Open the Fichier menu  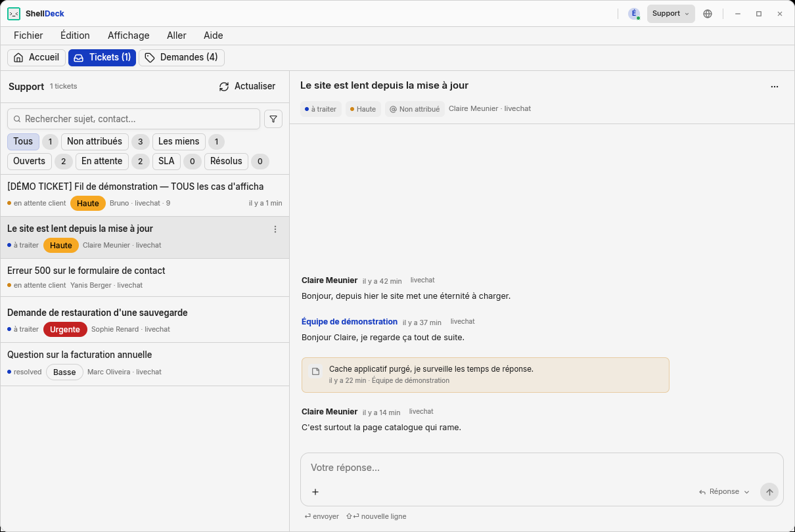[x=28, y=35]
